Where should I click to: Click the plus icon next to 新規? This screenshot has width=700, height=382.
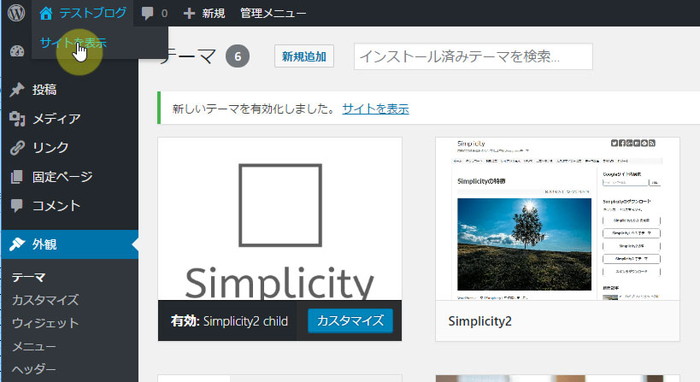click(189, 13)
